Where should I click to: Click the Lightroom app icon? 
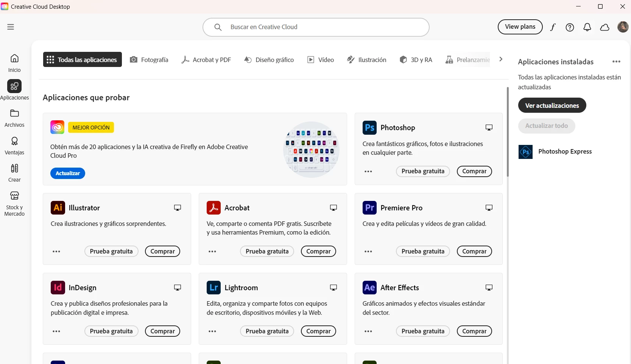click(x=213, y=288)
